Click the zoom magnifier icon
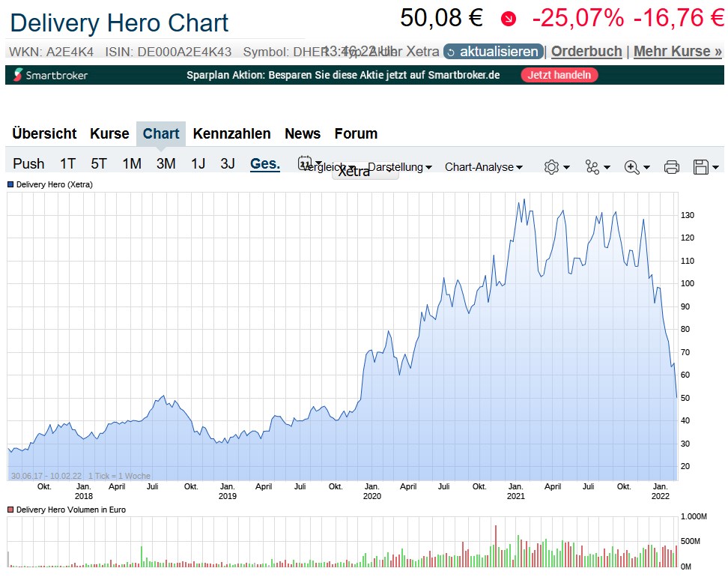The width and height of the screenshot is (728, 577). coord(632,167)
